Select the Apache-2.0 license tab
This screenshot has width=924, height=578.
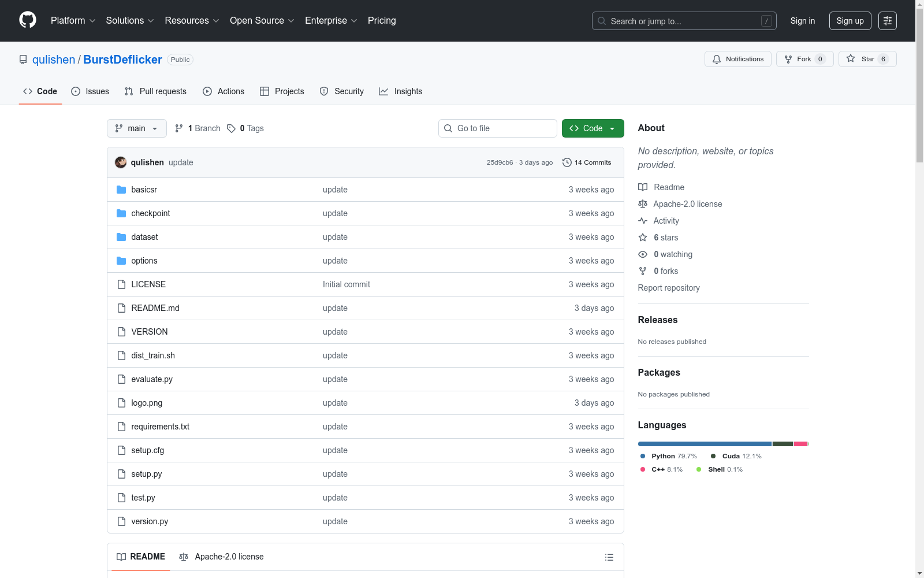point(221,557)
